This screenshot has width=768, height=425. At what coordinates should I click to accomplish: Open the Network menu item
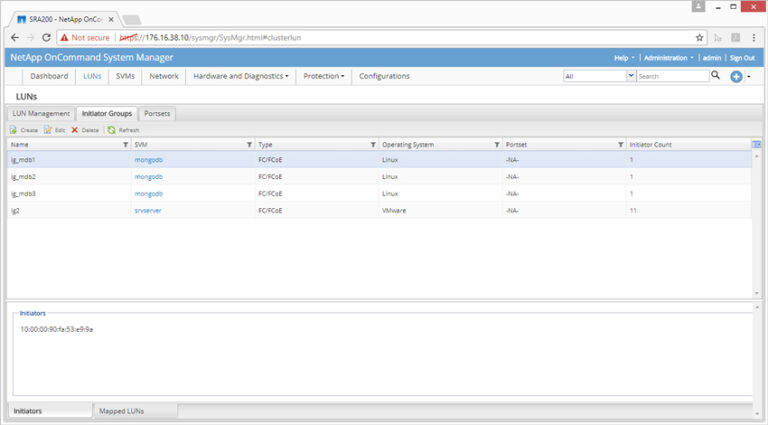click(x=164, y=76)
